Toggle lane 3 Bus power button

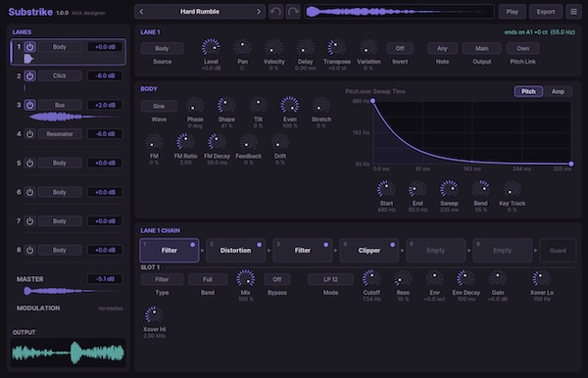click(x=30, y=105)
